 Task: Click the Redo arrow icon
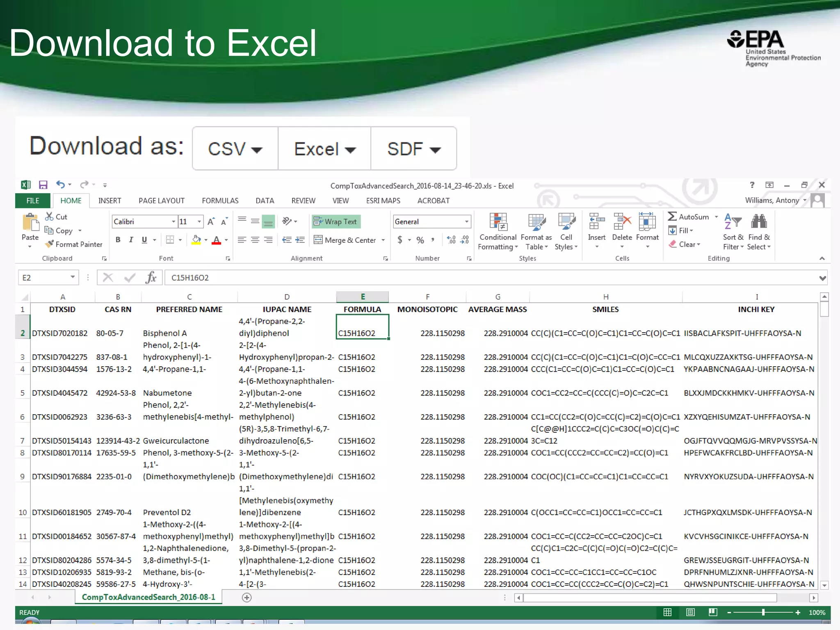[x=84, y=185]
